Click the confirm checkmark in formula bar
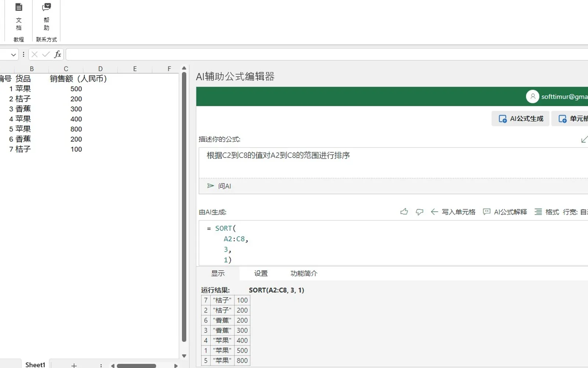Viewport: 588px width, 368px height. point(46,54)
